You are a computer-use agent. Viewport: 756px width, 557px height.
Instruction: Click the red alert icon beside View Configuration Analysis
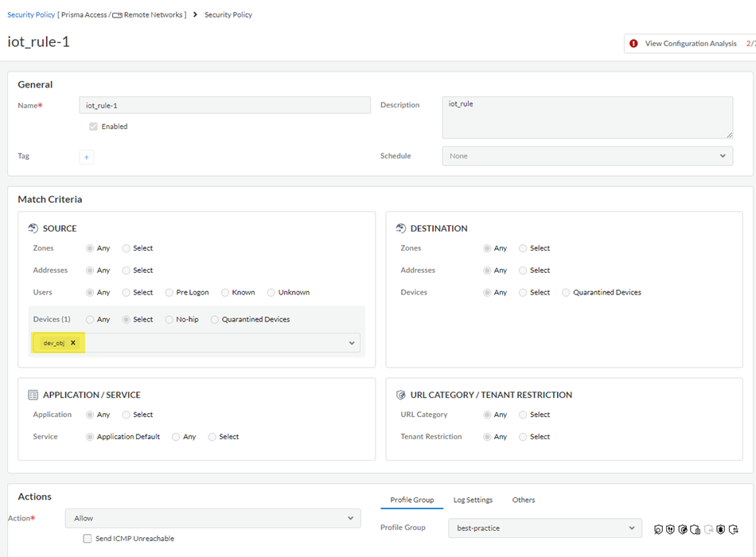pos(633,44)
